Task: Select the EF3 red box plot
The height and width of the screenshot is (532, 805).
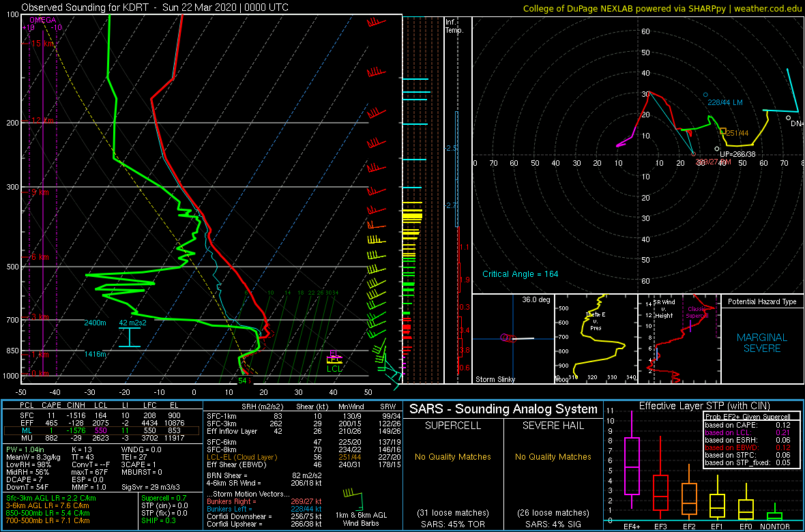Action: click(662, 477)
